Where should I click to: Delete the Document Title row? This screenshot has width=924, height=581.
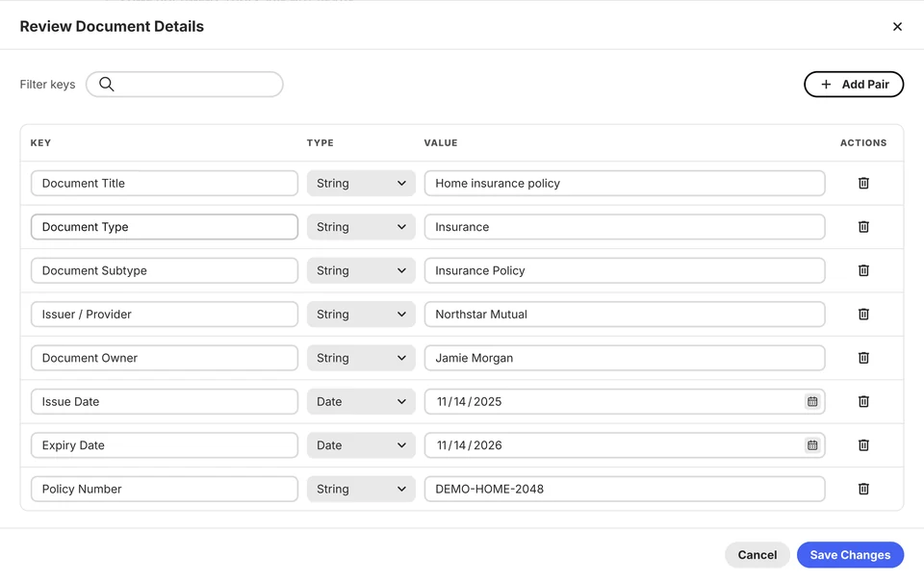pos(863,183)
